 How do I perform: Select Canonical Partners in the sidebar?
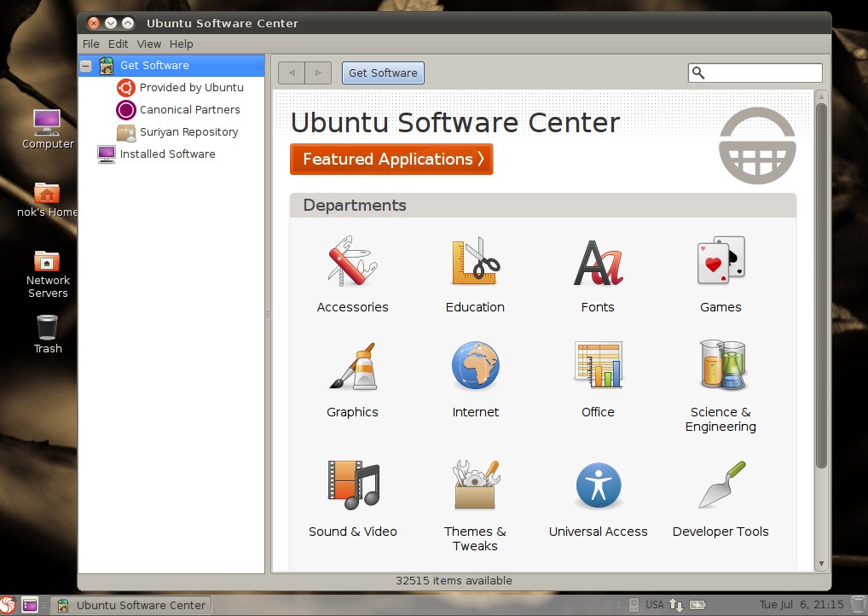click(x=189, y=109)
